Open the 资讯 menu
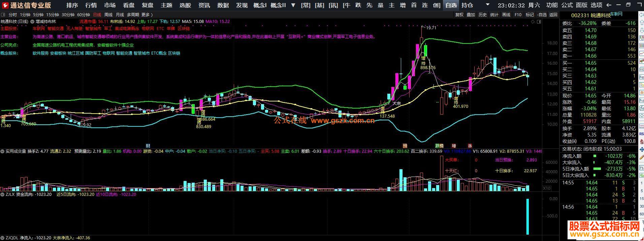644x241 pixels. (x=204, y=5)
